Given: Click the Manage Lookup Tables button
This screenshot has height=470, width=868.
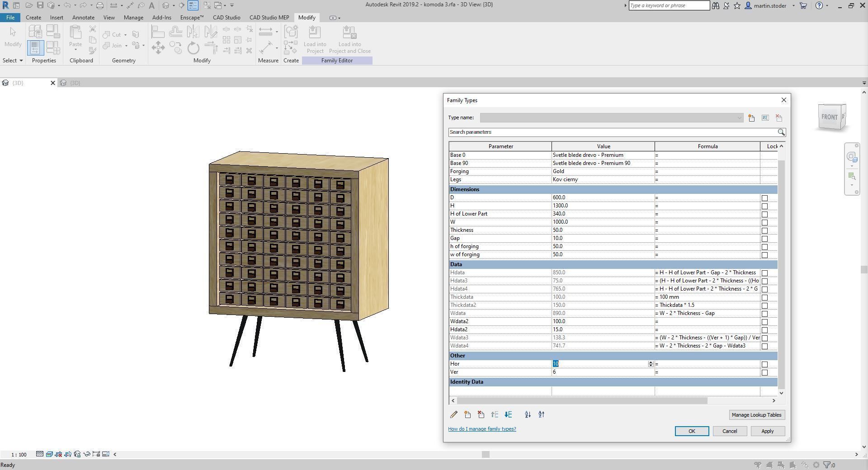Looking at the screenshot, I should click(756, 414).
